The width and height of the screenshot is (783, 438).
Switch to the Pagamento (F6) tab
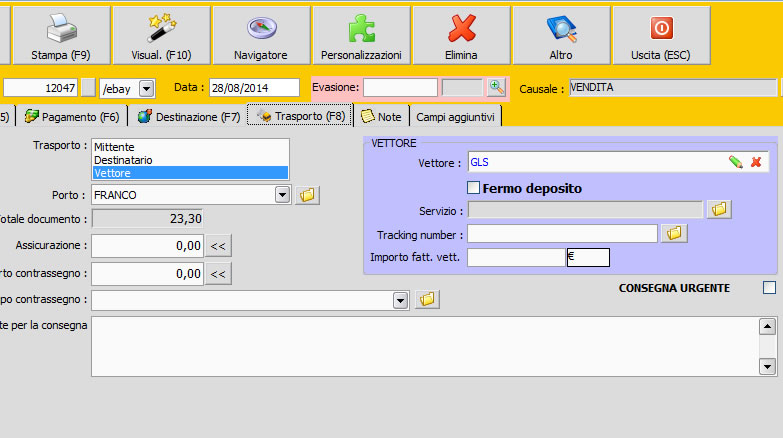[x=72, y=117]
